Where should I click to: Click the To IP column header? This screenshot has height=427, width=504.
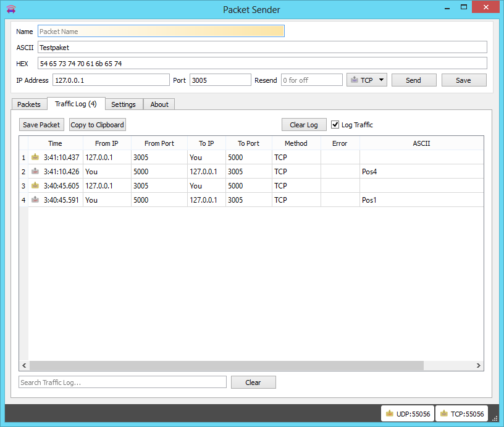pyautogui.click(x=206, y=143)
